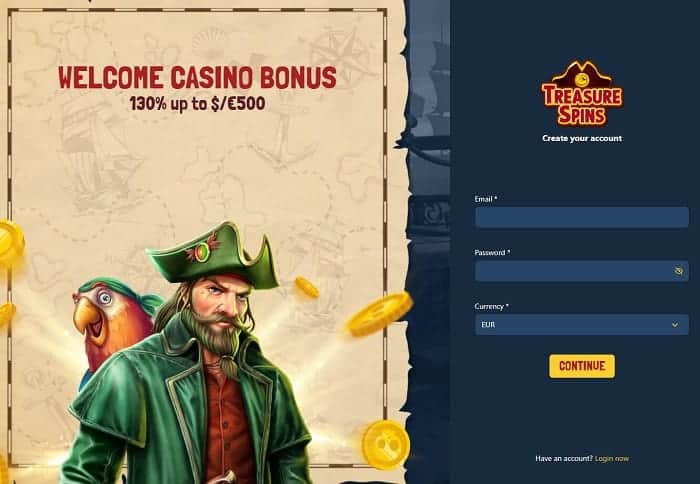Click the pirate captain's green hat
Viewport: 700px width, 484px height.
click(213, 255)
